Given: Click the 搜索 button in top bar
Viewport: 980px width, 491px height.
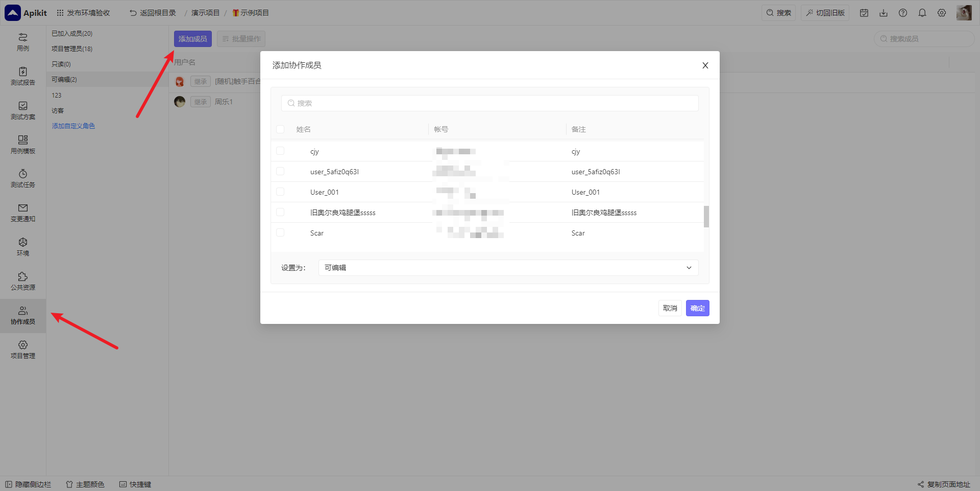Looking at the screenshot, I should point(779,13).
